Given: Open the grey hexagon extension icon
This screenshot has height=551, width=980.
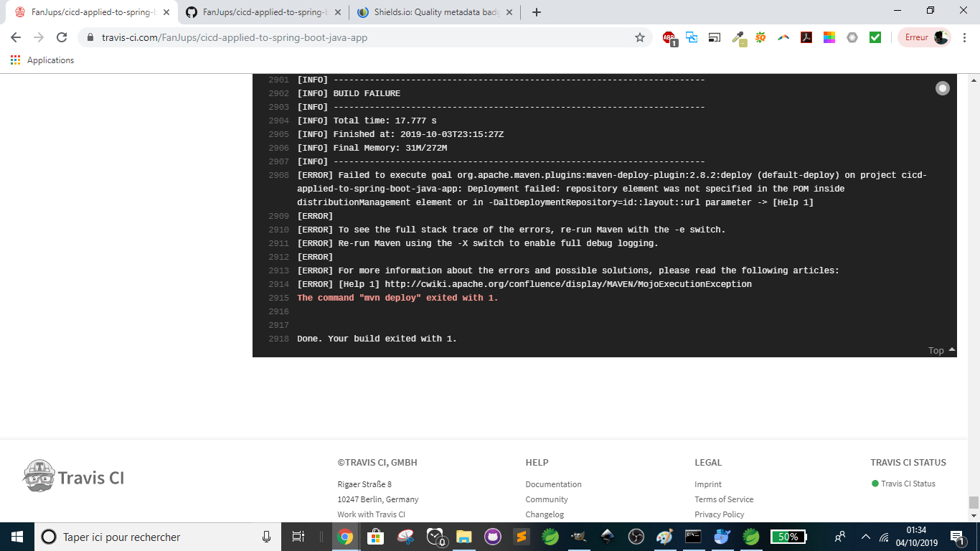Looking at the screenshot, I should (852, 37).
